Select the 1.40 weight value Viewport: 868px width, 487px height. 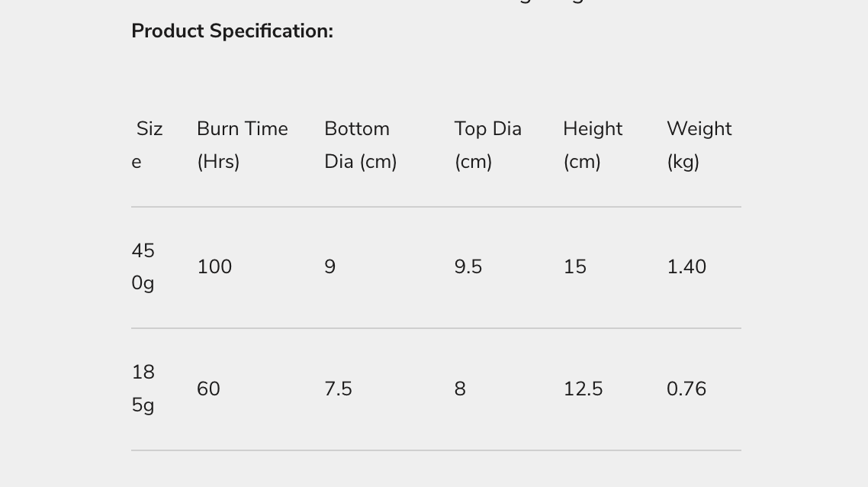click(x=686, y=267)
